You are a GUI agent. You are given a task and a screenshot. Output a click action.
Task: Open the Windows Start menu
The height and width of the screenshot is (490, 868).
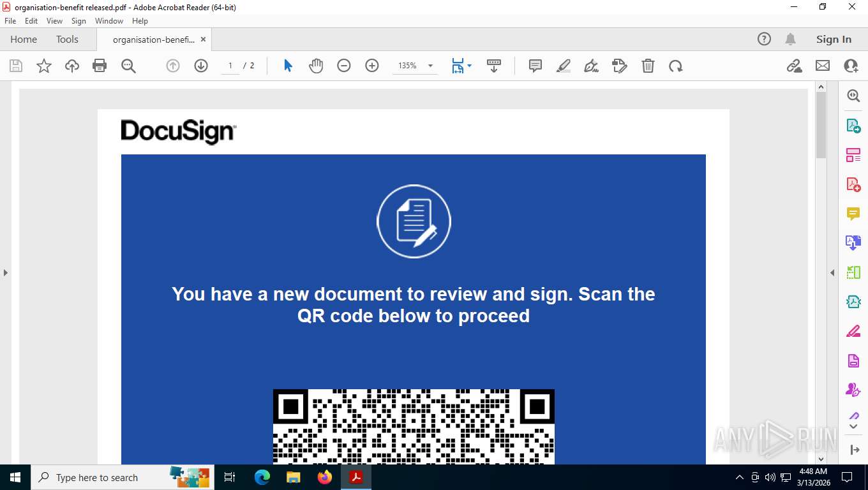15,477
